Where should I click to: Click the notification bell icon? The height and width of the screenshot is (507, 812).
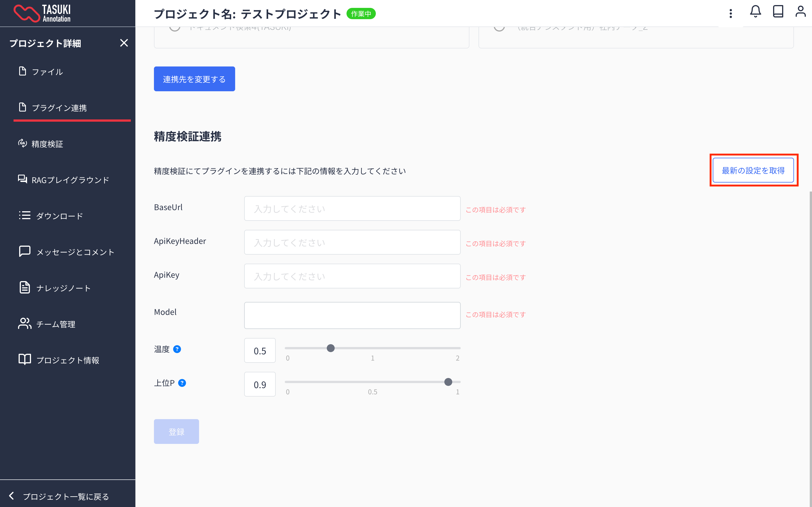[x=755, y=12]
